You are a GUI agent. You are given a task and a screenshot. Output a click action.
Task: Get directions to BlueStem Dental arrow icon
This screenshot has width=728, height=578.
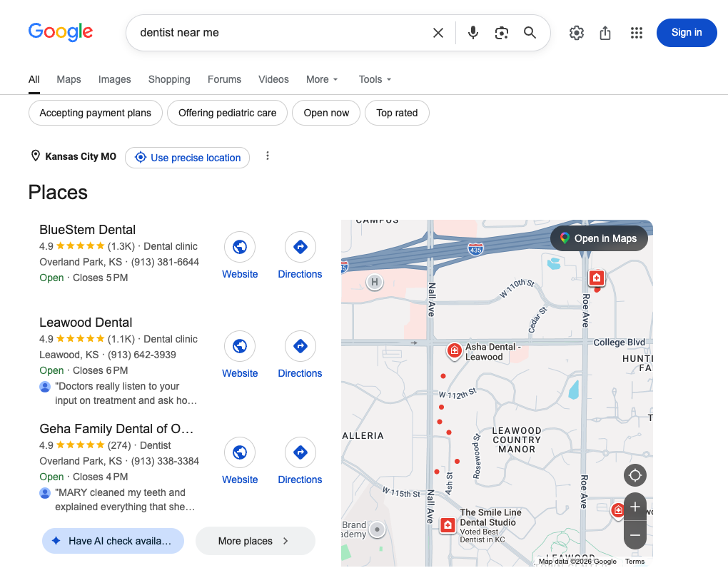click(x=300, y=246)
